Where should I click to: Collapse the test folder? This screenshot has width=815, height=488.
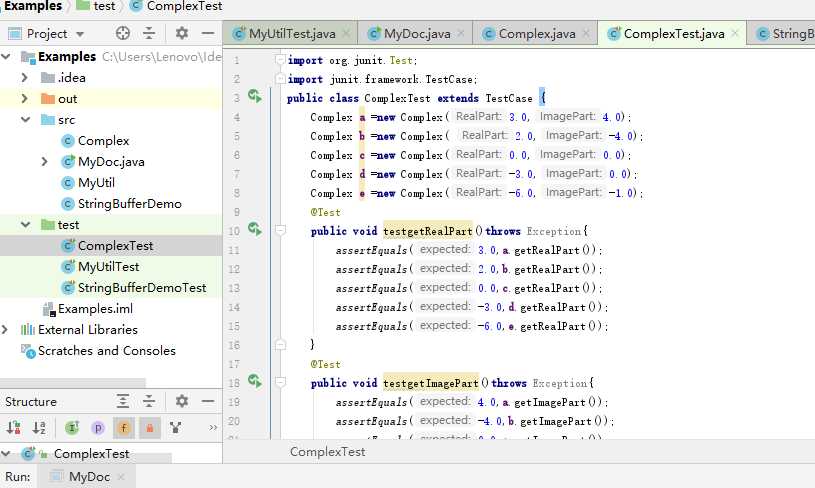pyautogui.click(x=25, y=225)
